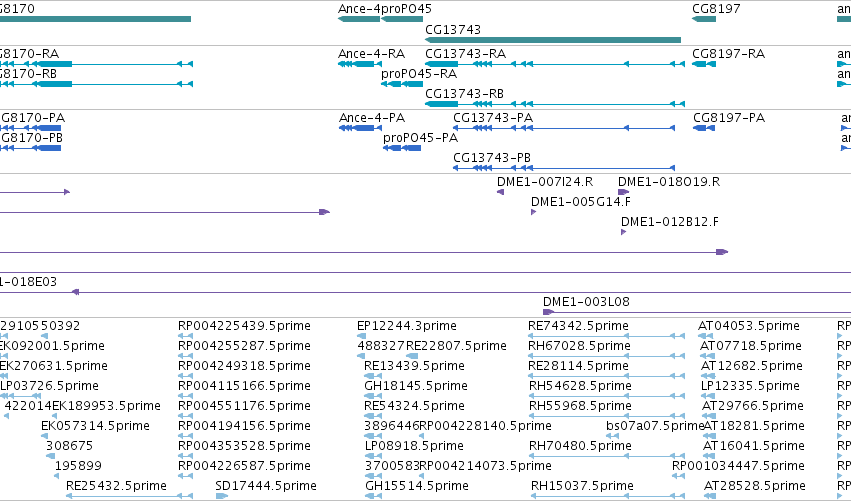Click the CG13743-PA protein label

click(x=493, y=118)
